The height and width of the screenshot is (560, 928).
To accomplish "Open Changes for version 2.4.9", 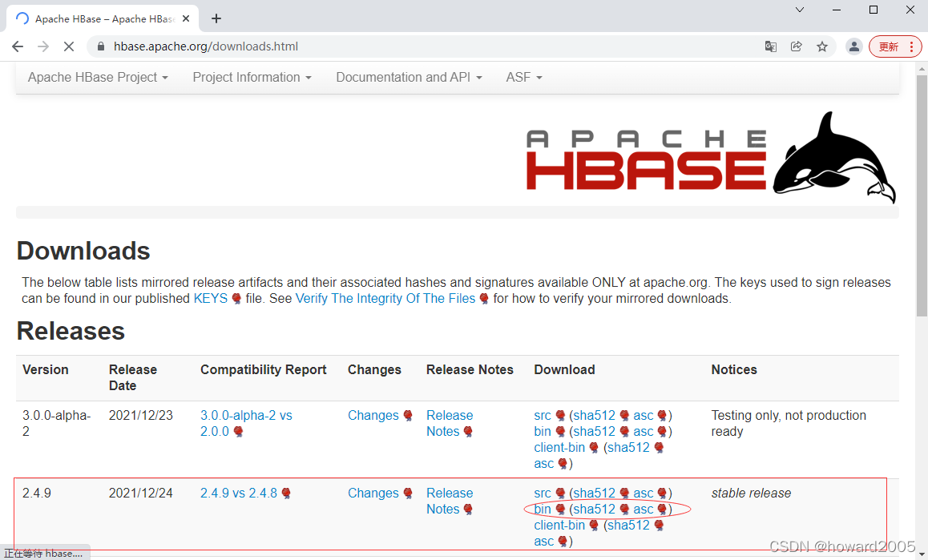I will [x=373, y=494].
